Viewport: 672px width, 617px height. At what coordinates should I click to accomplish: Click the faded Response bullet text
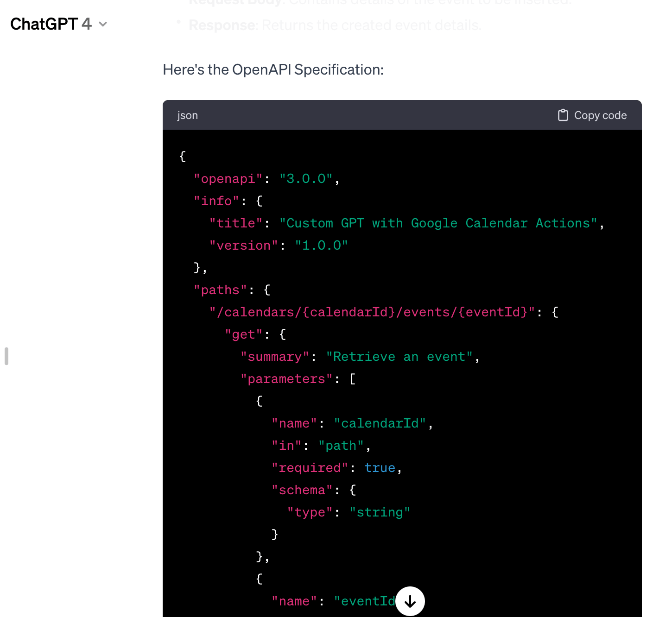tap(335, 25)
